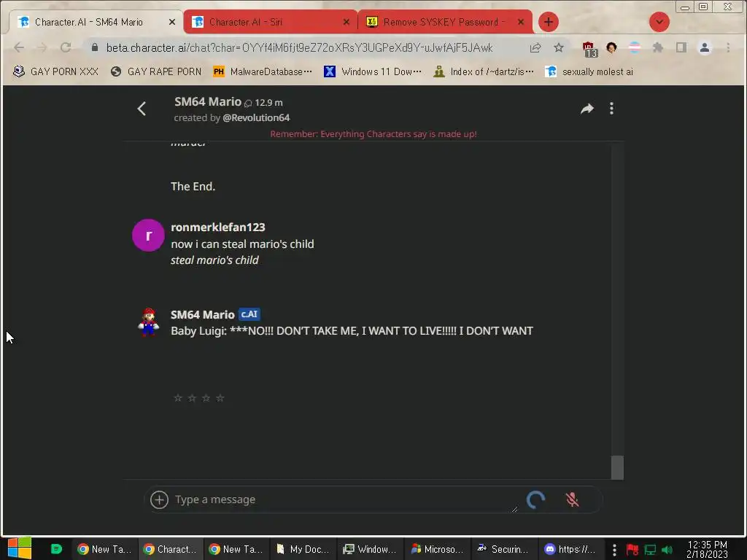Select the Character.AI - SM64 Mario tab
The height and width of the screenshot is (560, 747).
pos(96,22)
